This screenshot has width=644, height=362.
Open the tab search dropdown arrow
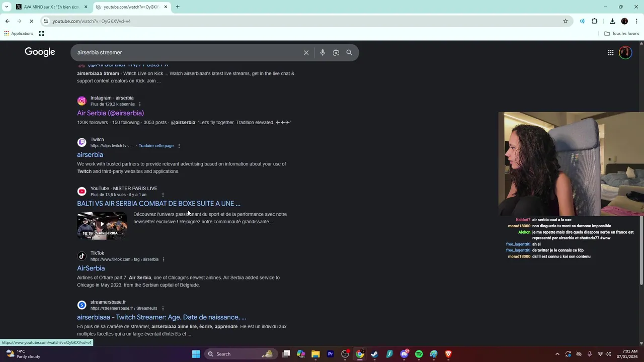(x=7, y=7)
